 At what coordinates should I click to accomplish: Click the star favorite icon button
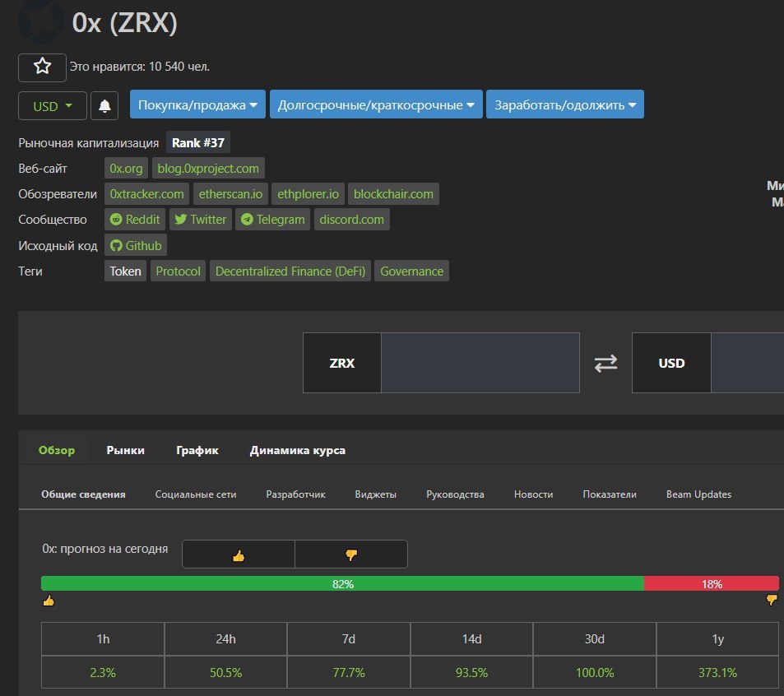[42, 67]
